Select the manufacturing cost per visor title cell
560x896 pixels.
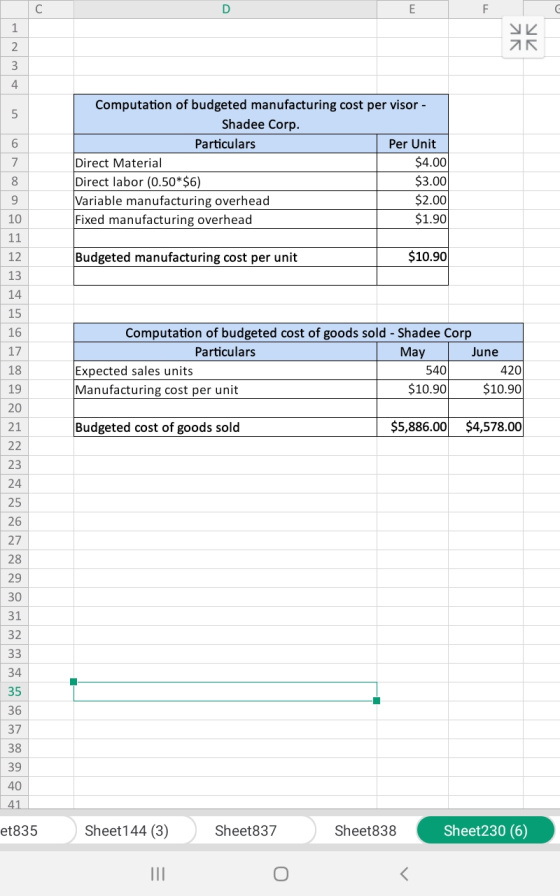point(261,114)
